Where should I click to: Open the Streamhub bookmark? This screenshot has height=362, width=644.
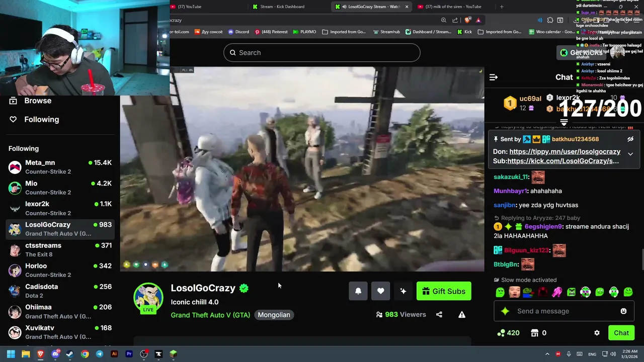[386, 32]
